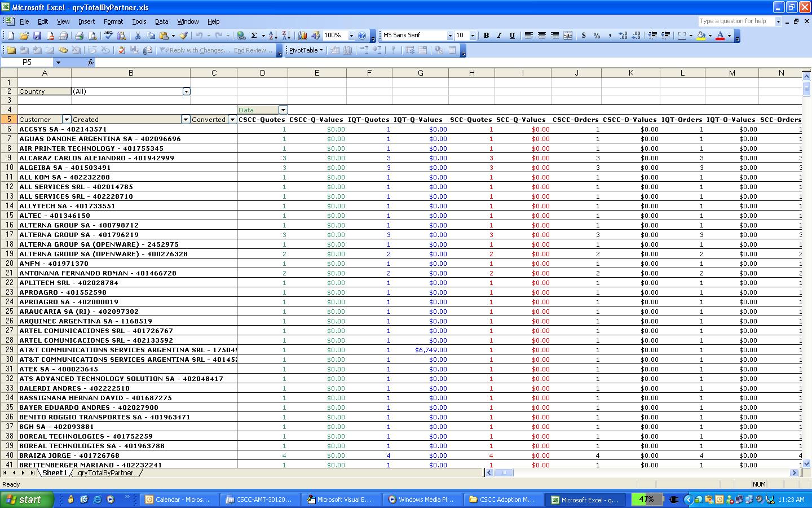Create a new blank workbook
Viewport: 812px width, 508px height.
pos(11,36)
